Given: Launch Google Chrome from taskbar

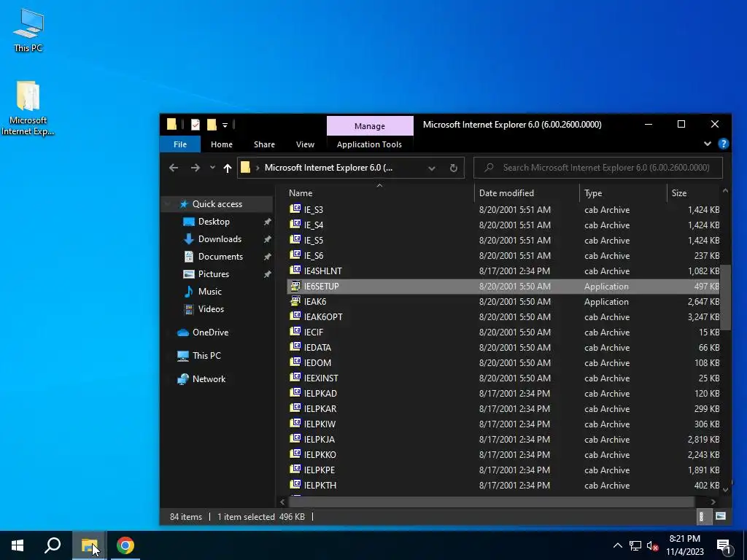Looking at the screenshot, I should pyautogui.click(x=125, y=545).
